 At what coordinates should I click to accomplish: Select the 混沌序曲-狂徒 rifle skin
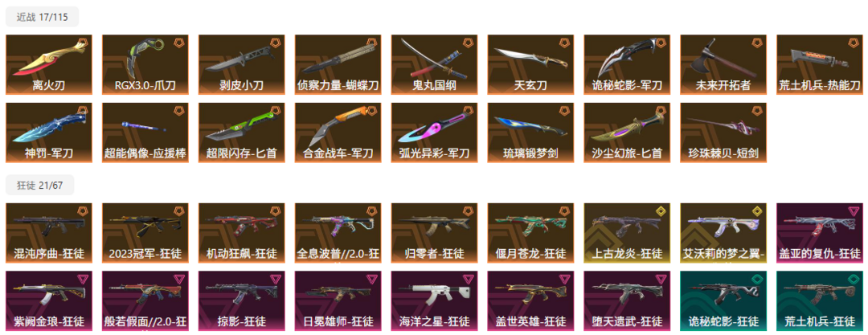49,233
